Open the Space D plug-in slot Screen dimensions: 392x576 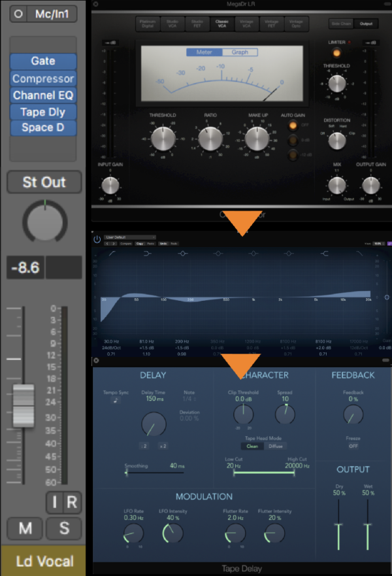(x=43, y=128)
